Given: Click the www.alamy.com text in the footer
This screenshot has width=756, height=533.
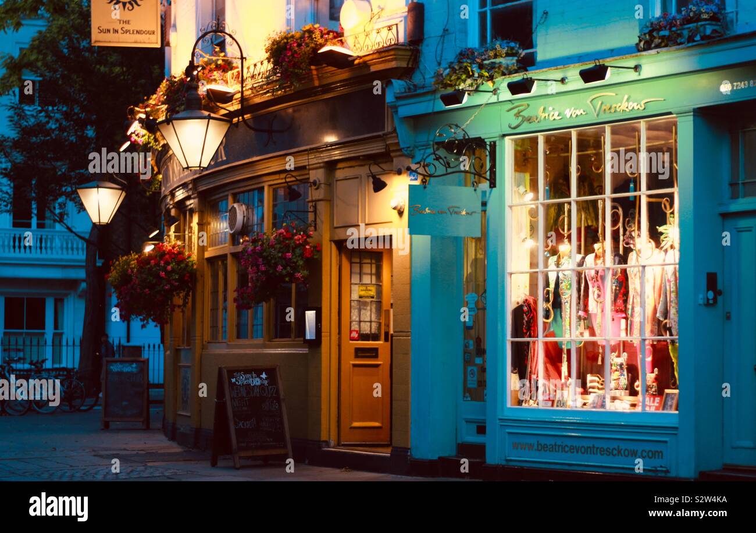Looking at the screenshot, I should tap(688, 513).
